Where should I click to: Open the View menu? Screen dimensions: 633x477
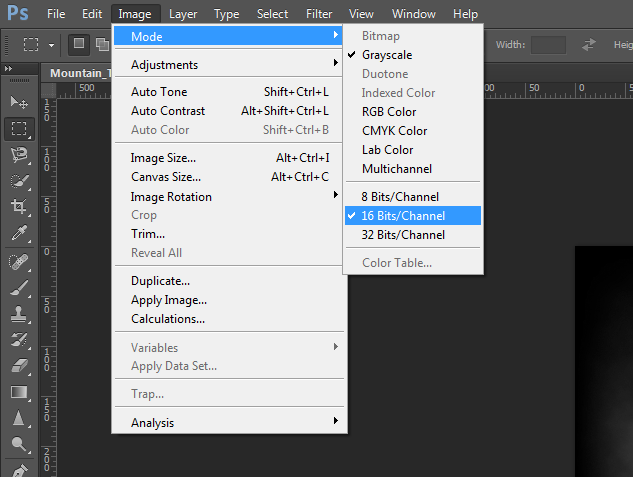pos(361,14)
